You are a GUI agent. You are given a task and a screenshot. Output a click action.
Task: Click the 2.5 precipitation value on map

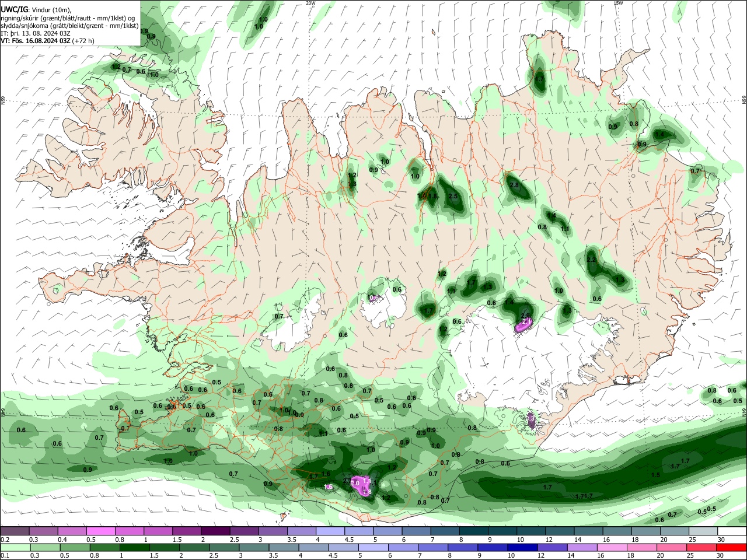coord(453,197)
